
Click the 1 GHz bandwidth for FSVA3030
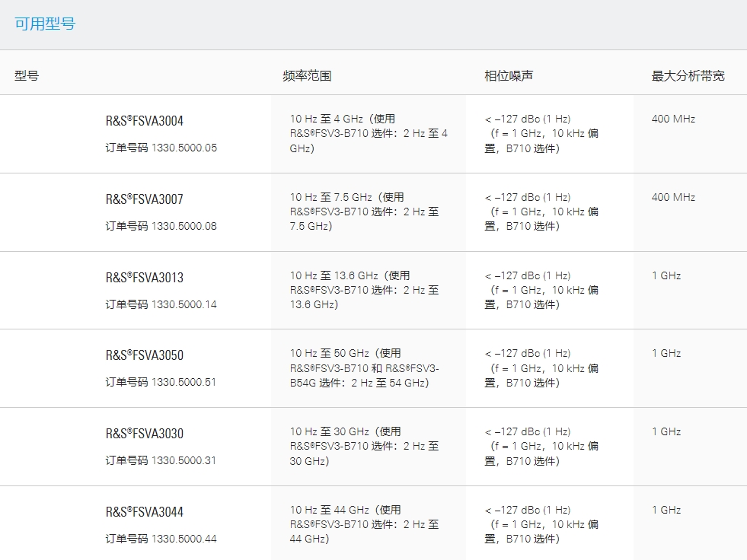click(666, 432)
